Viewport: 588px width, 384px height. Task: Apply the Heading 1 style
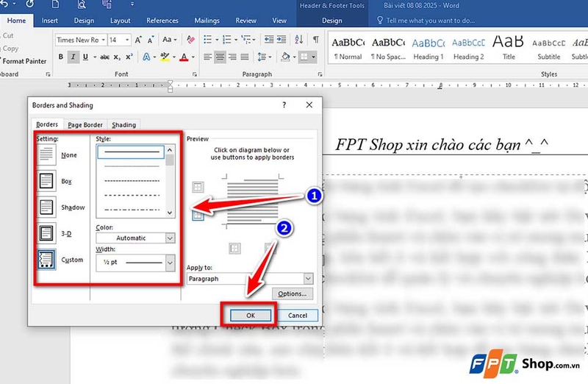429,49
